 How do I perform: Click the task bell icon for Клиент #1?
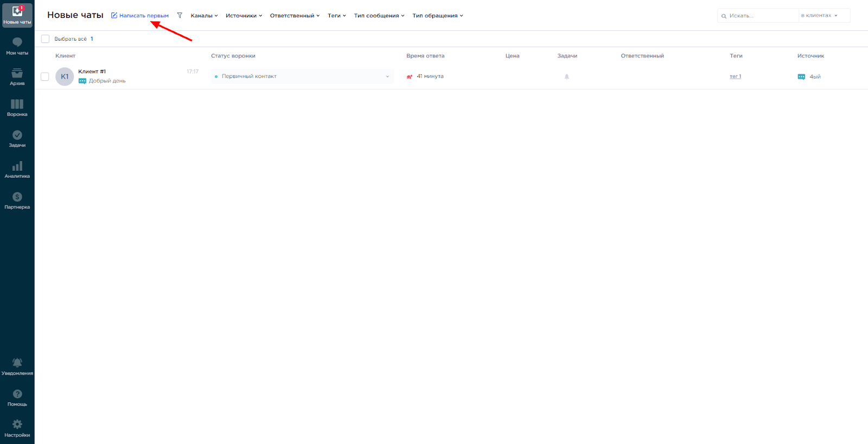click(566, 76)
